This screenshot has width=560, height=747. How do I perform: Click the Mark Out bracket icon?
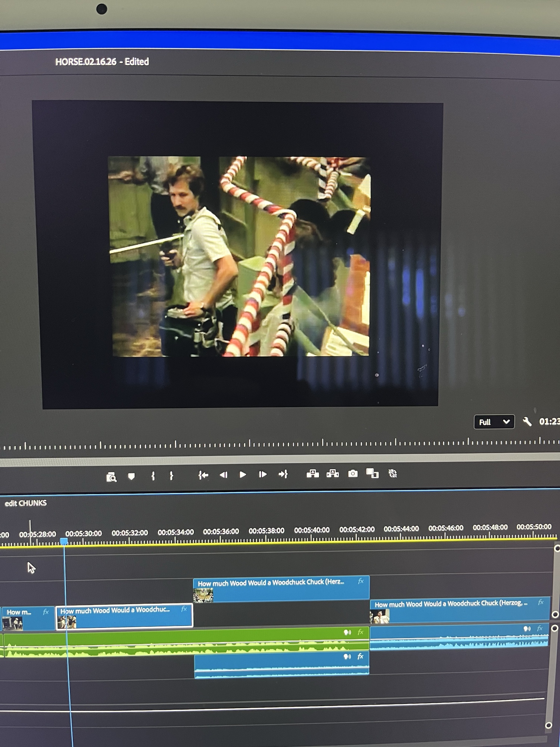tap(171, 476)
